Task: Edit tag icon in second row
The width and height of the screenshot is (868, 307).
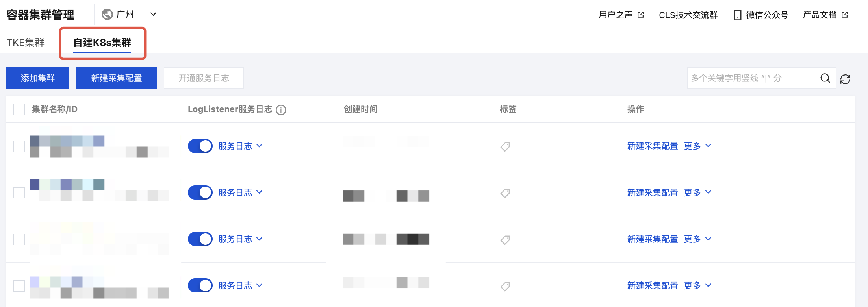Action: 505,193
